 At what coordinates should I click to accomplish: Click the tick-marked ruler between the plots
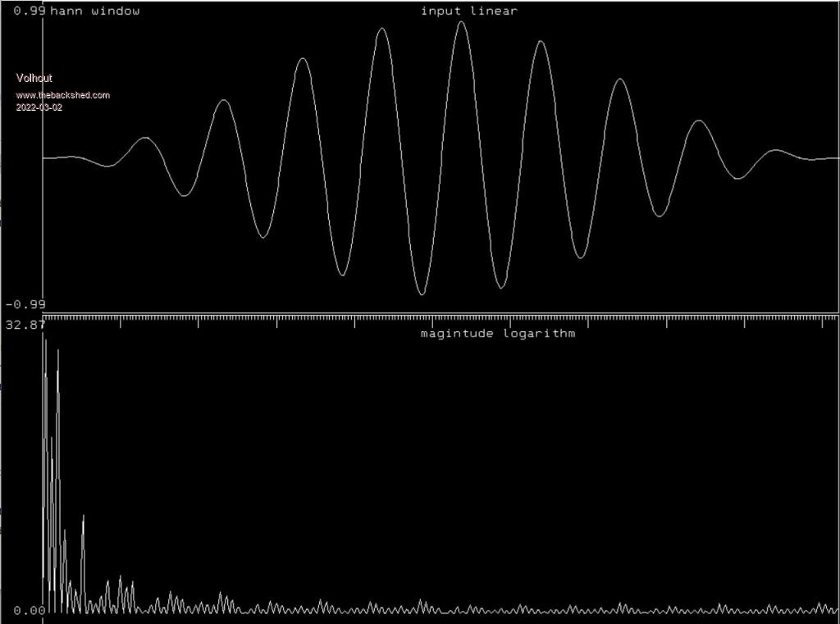pos(441,317)
